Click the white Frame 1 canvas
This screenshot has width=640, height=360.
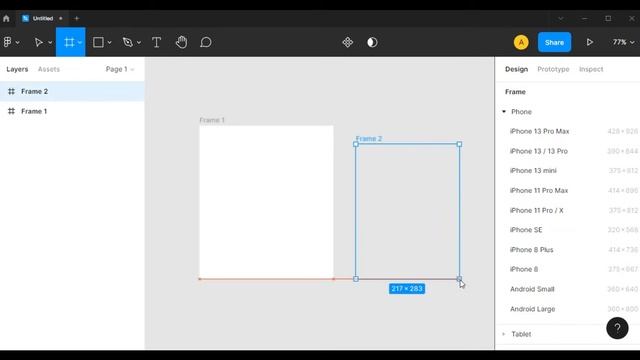[266, 202]
